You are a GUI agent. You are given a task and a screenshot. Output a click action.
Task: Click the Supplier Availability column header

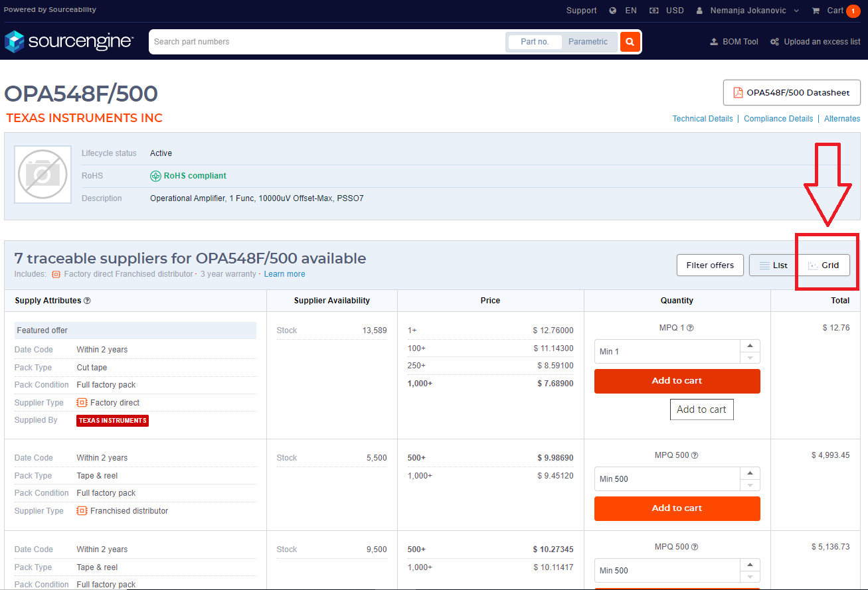(332, 301)
